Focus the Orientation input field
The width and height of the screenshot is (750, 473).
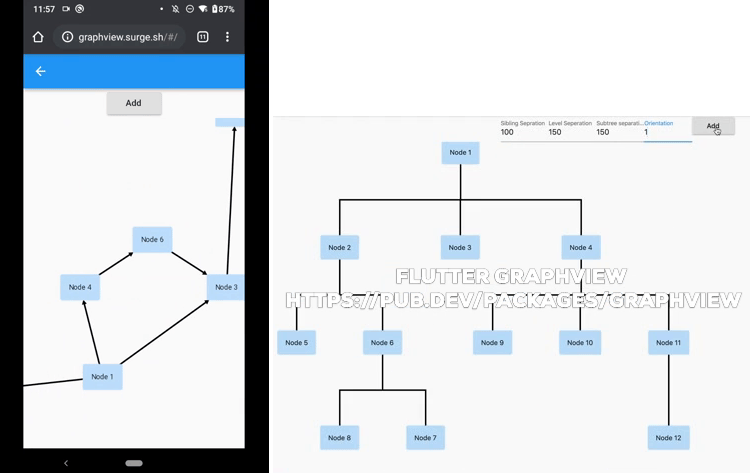click(668, 129)
